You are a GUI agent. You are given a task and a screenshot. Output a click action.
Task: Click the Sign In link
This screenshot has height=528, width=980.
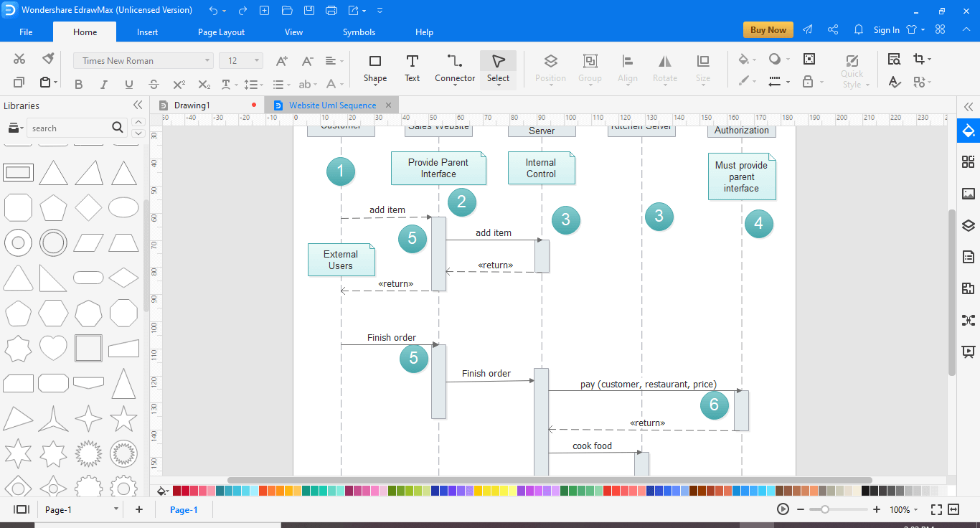point(886,29)
